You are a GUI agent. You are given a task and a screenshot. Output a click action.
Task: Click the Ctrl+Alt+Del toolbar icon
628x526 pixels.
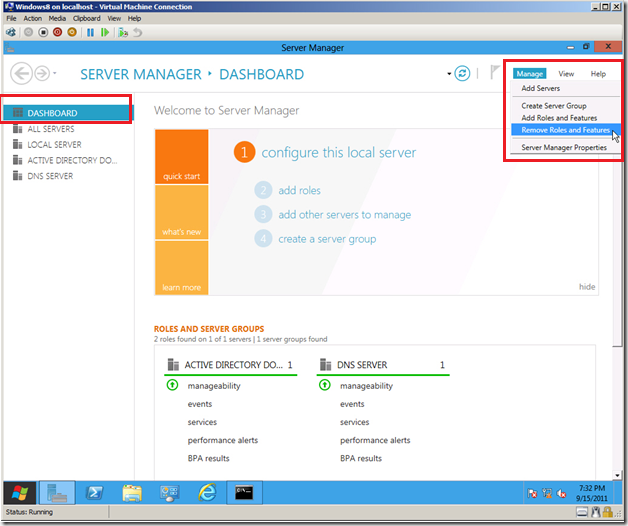coord(11,32)
